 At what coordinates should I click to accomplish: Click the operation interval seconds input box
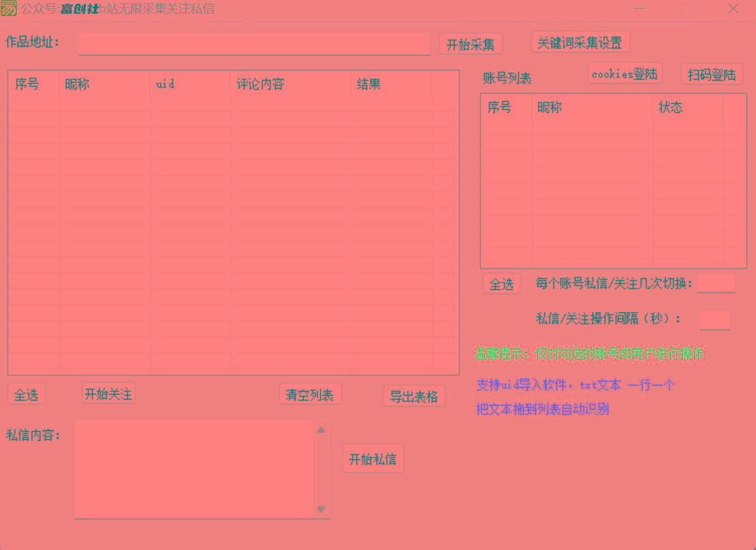click(714, 320)
